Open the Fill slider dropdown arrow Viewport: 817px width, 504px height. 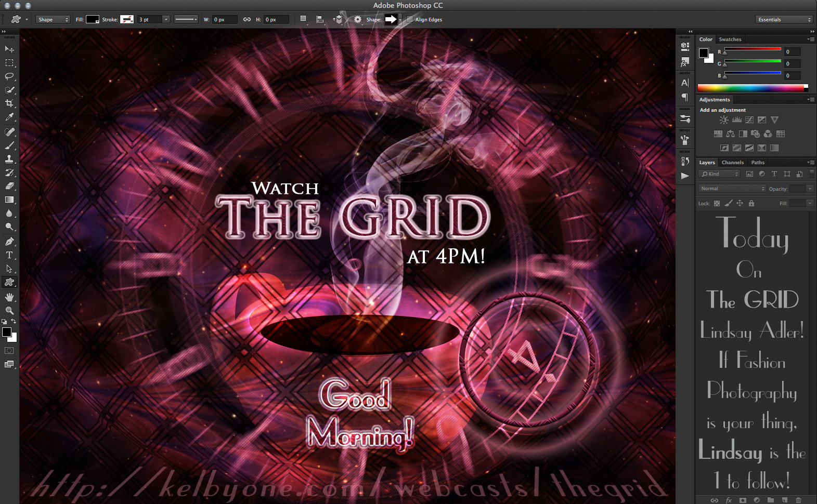[810, 204]
